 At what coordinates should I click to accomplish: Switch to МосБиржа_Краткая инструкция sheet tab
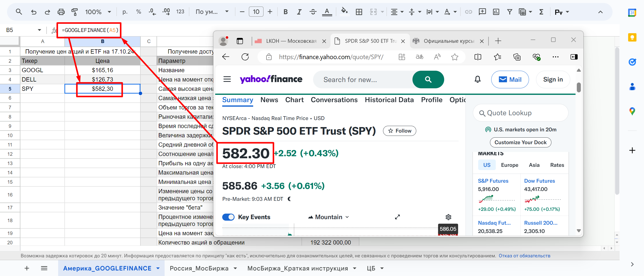click(x=297, y=268)
